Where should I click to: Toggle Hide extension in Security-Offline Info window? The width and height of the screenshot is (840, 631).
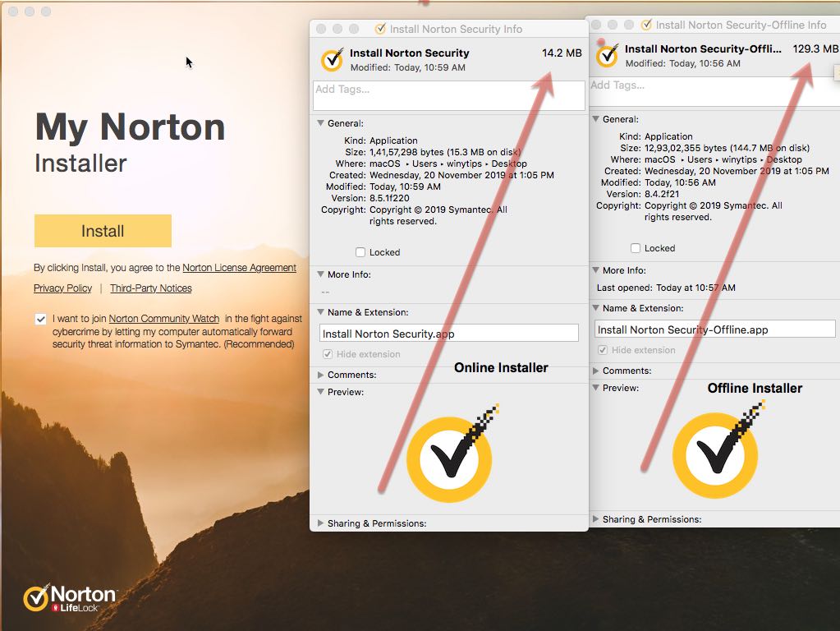(x=603, y=350)
